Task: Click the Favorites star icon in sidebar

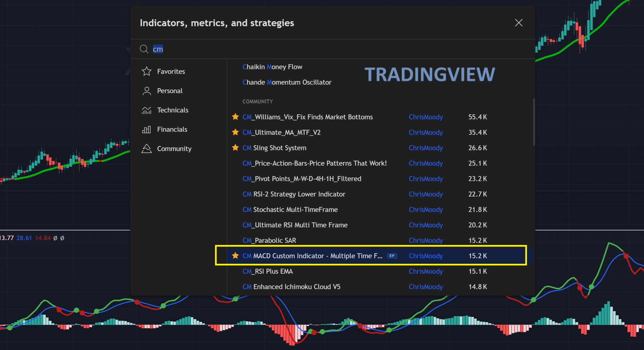Action: 147,71
